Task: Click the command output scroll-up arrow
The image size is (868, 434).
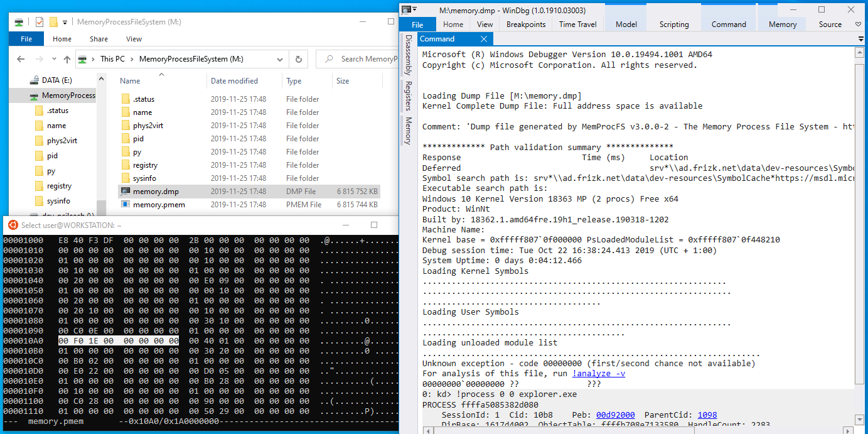Action: [860, 52]
